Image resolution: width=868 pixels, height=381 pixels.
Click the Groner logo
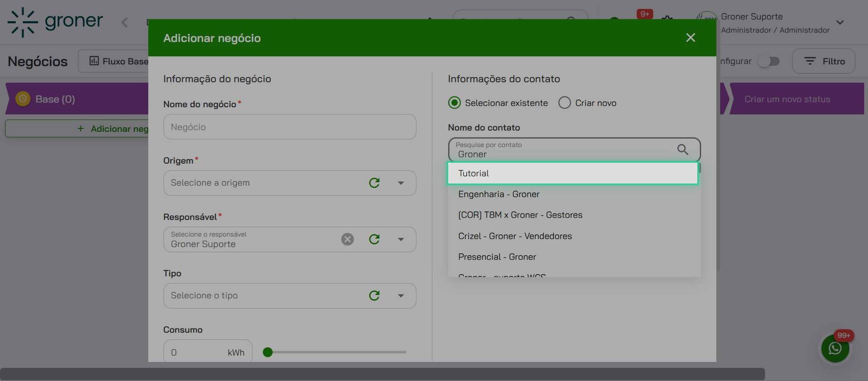click(x=55, y=22)
